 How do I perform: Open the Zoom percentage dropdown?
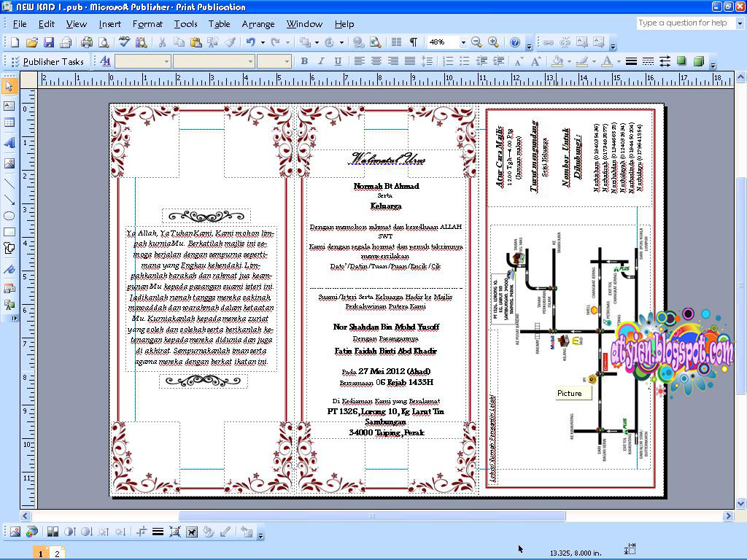pyautogui.click(x=462, y=42)
